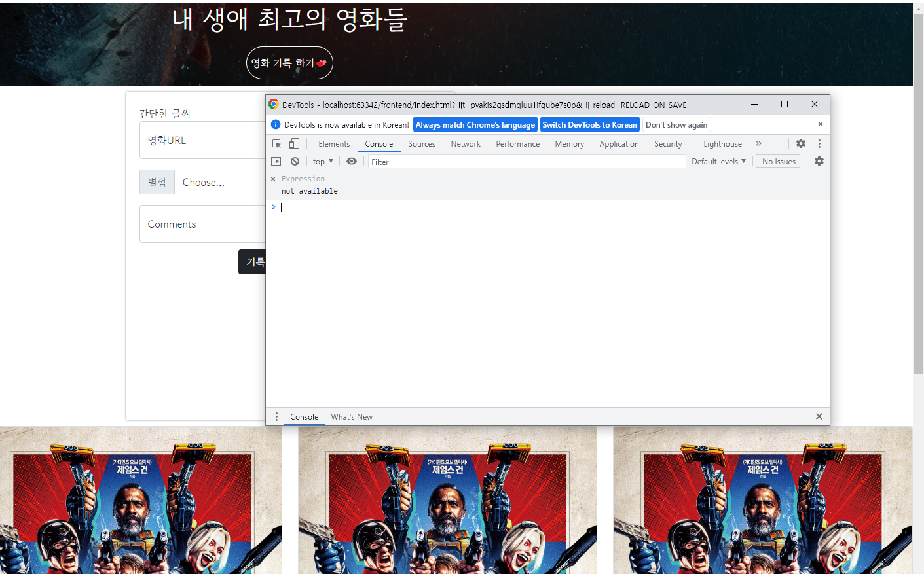Click Switch DevTools to Korean button

[589, 124]
